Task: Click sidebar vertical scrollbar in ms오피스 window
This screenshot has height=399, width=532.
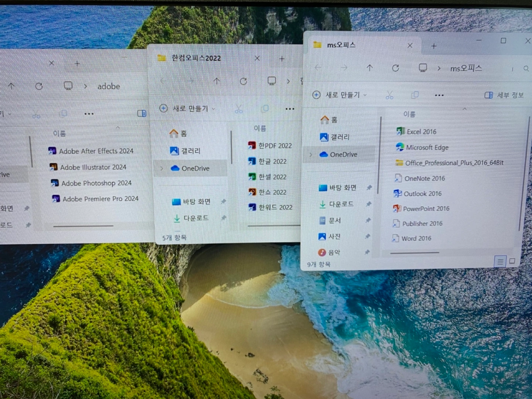Action: click(x=379, y=155)
